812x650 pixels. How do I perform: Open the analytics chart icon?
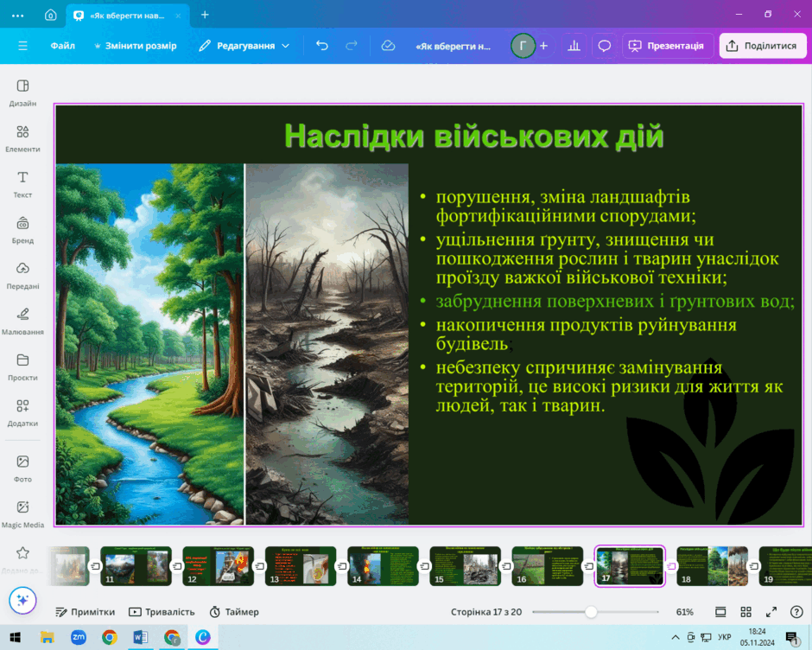click(574, 46)
